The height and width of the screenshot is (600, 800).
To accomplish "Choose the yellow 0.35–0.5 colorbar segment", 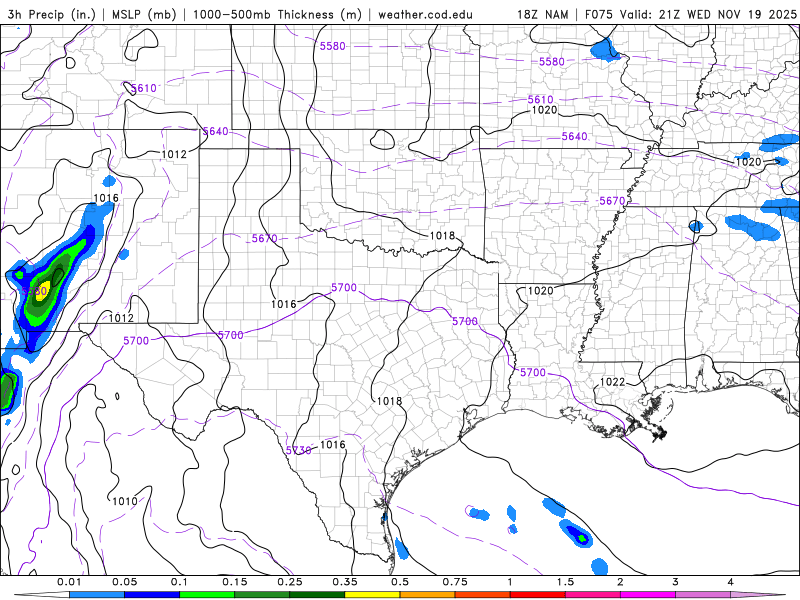I will click(x=372, y=595).
